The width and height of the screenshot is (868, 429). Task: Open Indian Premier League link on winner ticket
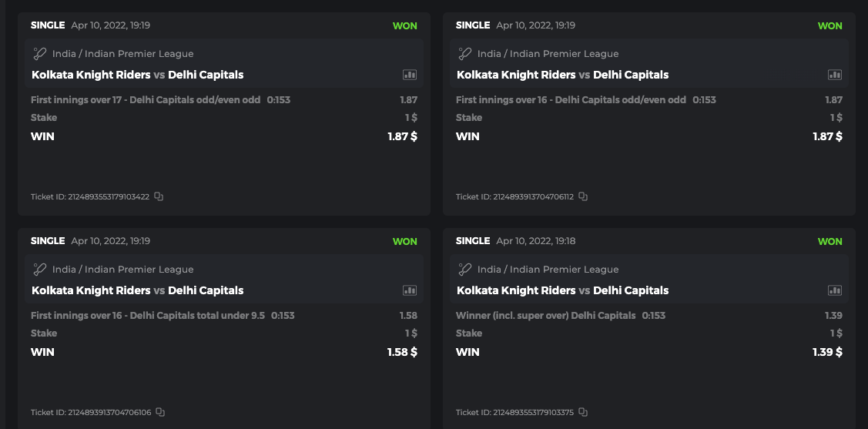tap(548, 270)
